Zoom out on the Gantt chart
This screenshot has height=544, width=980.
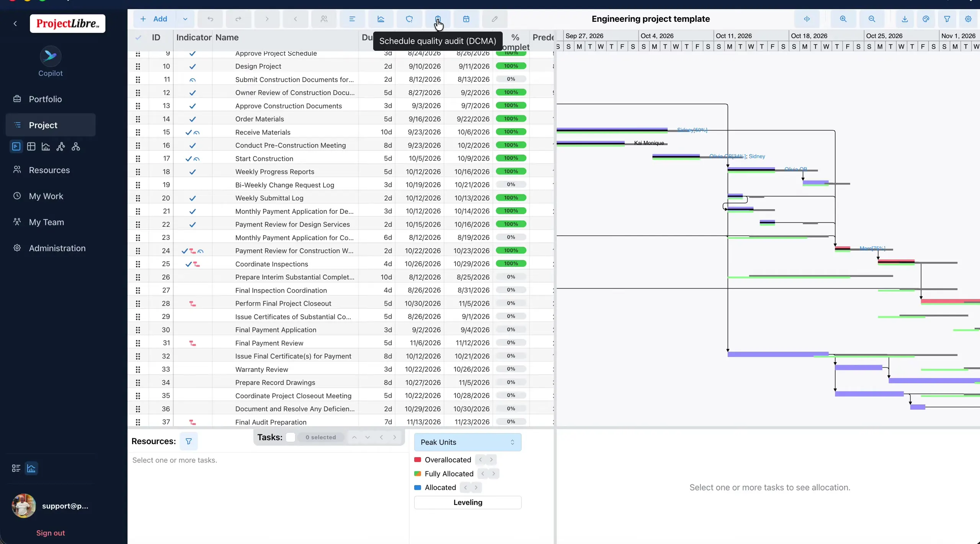pos(872,19)
